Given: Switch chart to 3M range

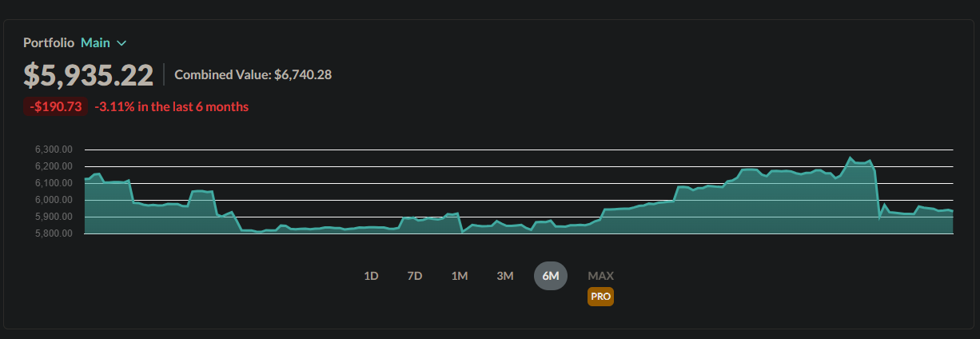Looking at the screenshot, I should (505, 276).
